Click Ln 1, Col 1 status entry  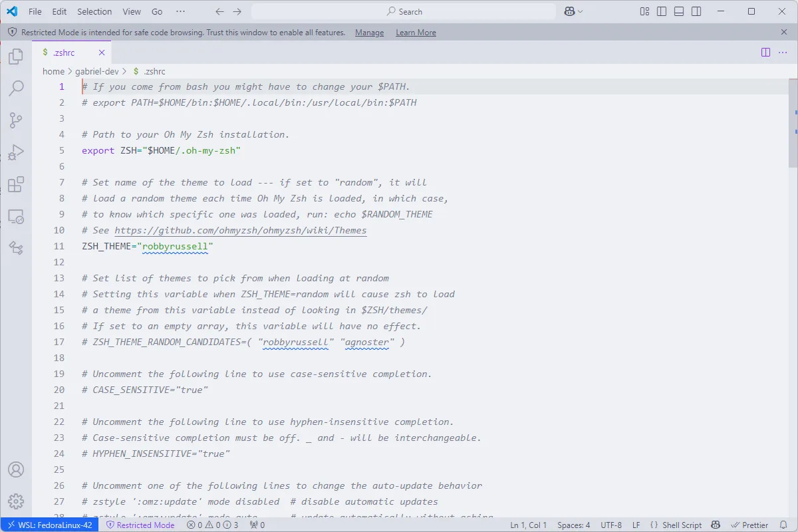[x=529, y=525]
